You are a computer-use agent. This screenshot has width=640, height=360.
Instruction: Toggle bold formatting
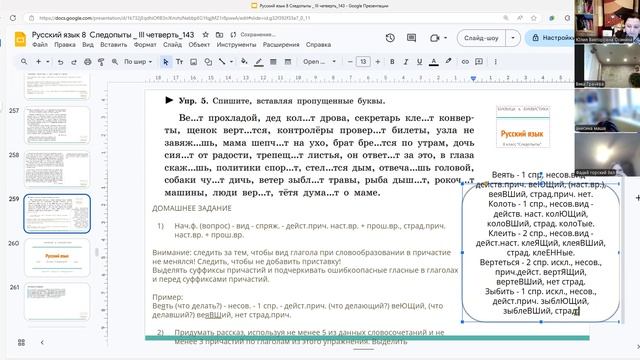coord(392,62)
